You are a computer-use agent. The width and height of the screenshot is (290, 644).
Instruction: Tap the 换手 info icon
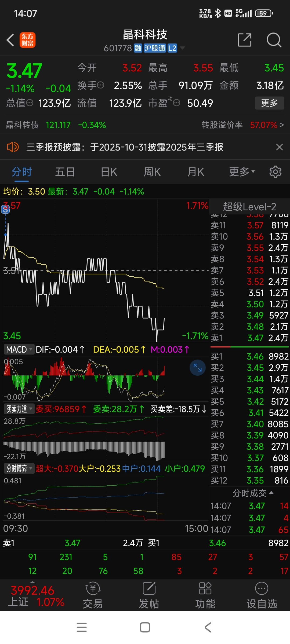pyautogui.click(x=100, y=85)
